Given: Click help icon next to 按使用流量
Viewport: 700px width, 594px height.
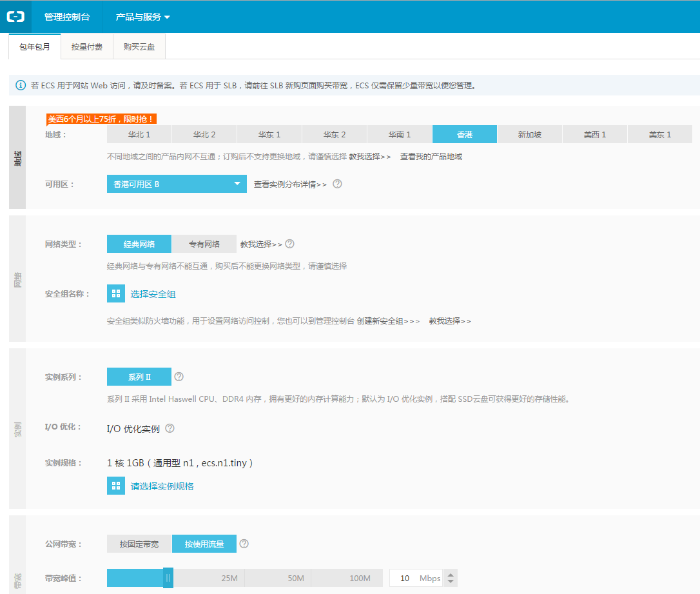Looking at the screenshot, I should pyautogui.click(x=244, y=544).
